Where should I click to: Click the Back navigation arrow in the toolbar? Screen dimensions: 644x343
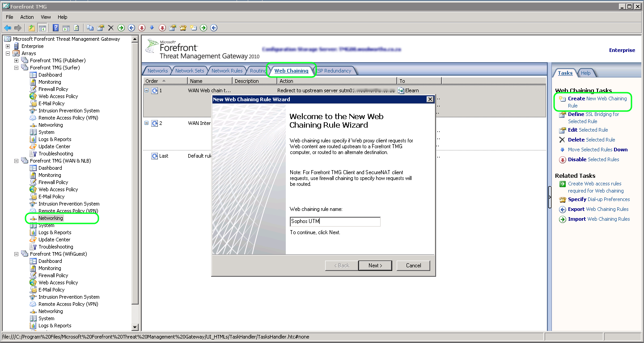[x=8, y=28]
